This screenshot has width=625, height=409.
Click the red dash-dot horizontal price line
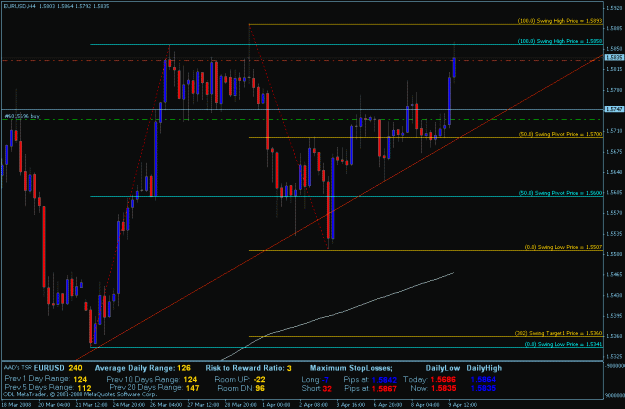tap(303, 60)
